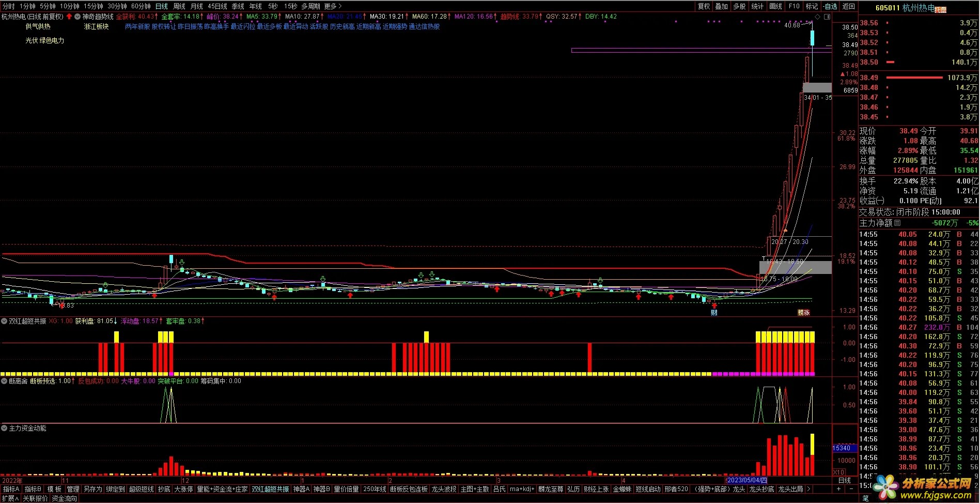Image resolution: width=980 pixels, height=504 pixels.
Task: Select the 双红超短共振 indicator tab
Action: (271, 489)
